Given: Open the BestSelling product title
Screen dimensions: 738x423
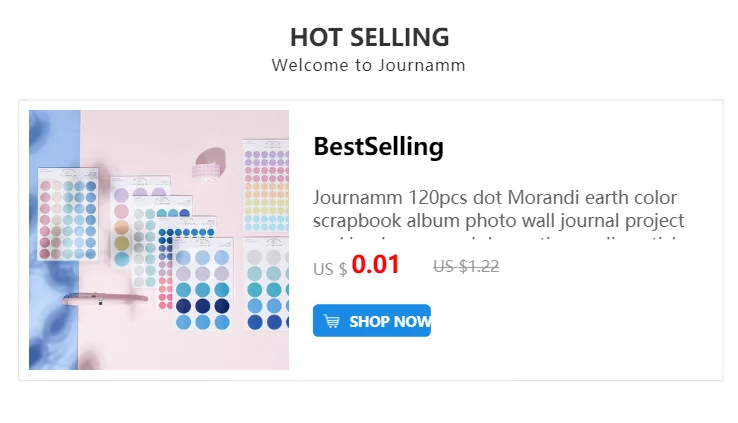Looking at the screenshot, I should [378, 147].
